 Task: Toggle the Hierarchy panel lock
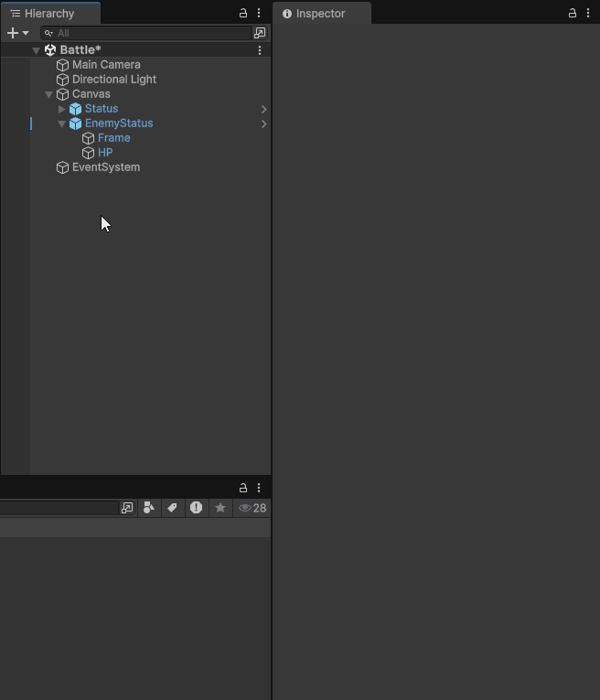[243, 14]
